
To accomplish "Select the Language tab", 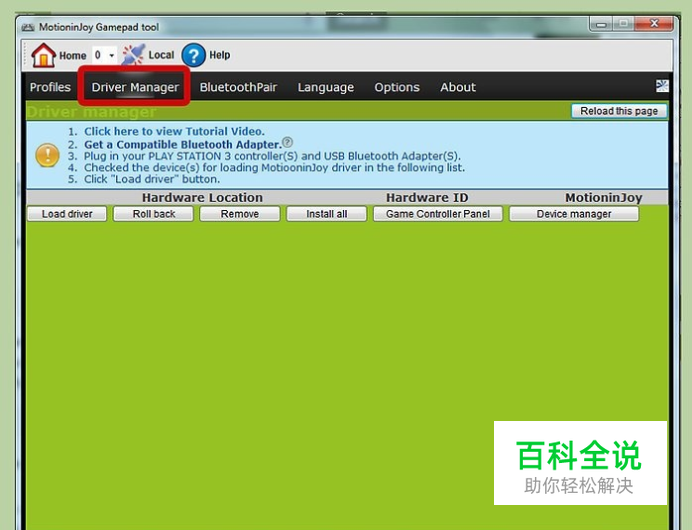I will tap(326, 87).
